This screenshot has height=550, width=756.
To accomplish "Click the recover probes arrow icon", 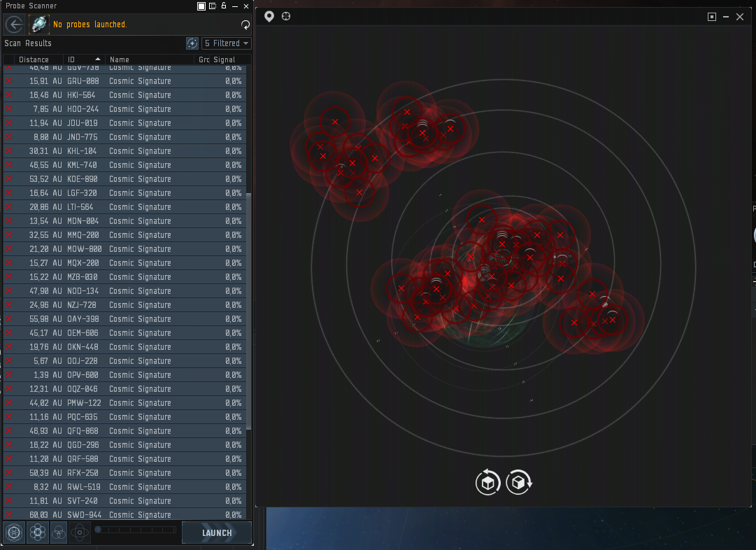I will point(245,24).
